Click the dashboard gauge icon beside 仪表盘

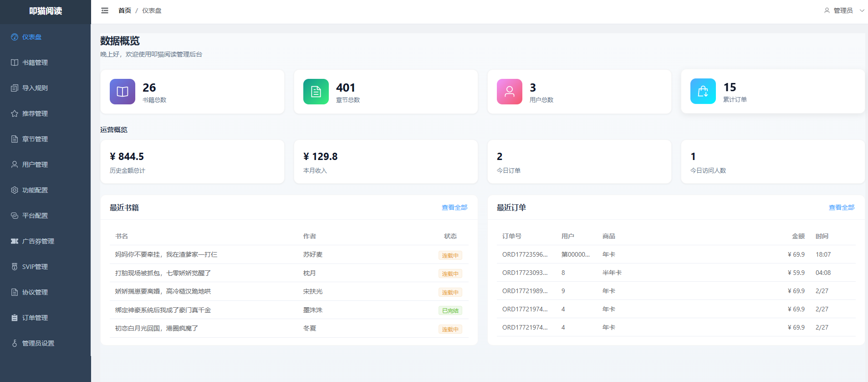tap(15, 37)
